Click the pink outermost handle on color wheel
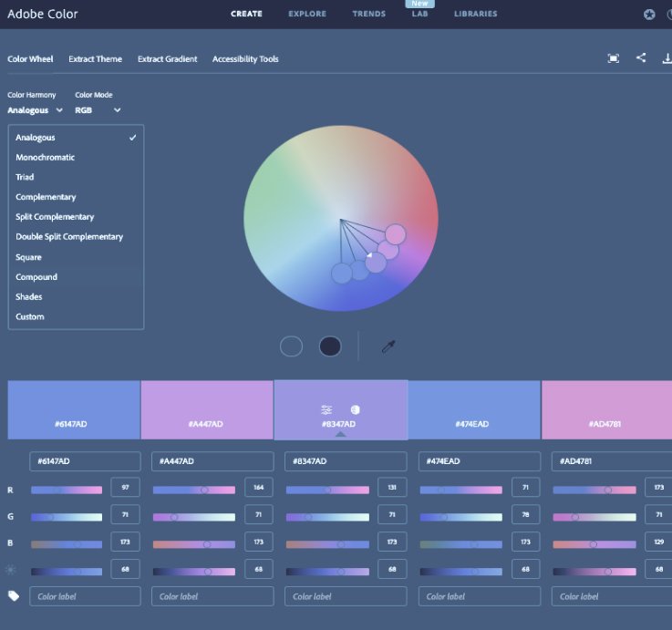This screenshot has width=672, height=630. pos(395,234)
